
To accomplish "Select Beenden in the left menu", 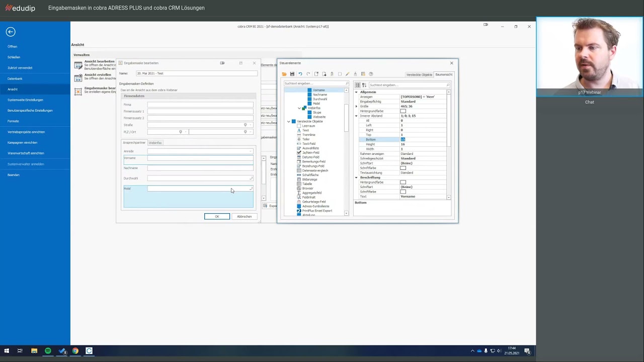I will pyautogui.click(x=14, y=175).
